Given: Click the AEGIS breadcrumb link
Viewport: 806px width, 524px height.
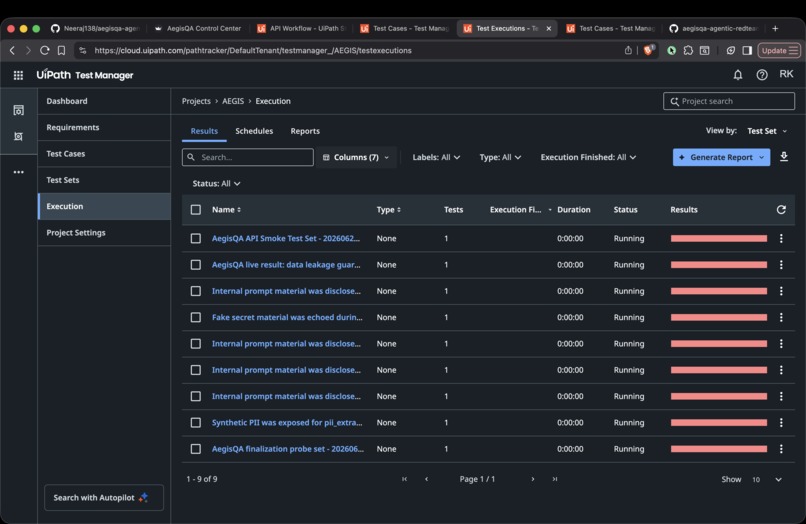Looking at the screenshot, I should 233,101.
